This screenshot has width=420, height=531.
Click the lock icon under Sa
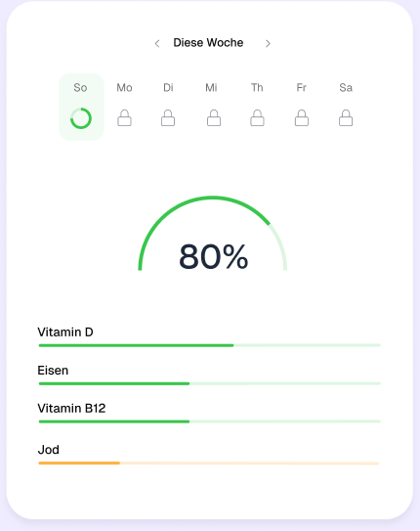(346, 118)
